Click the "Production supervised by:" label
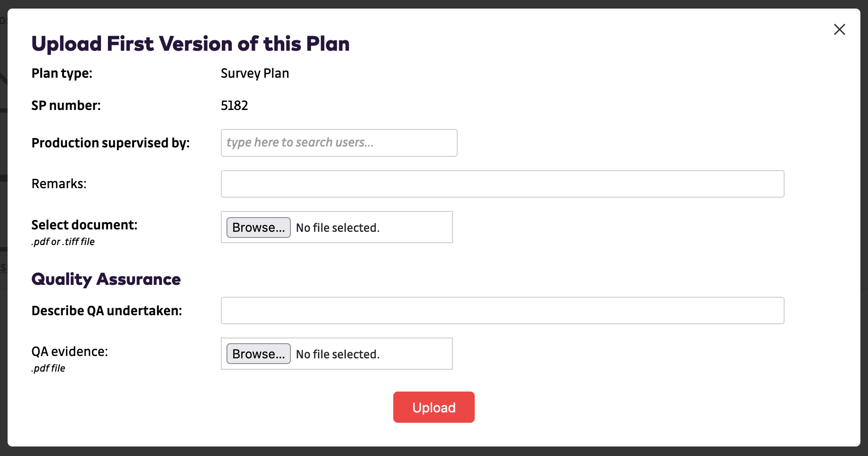This screenshot has width=868, height=456. click(x=110, y=143)
